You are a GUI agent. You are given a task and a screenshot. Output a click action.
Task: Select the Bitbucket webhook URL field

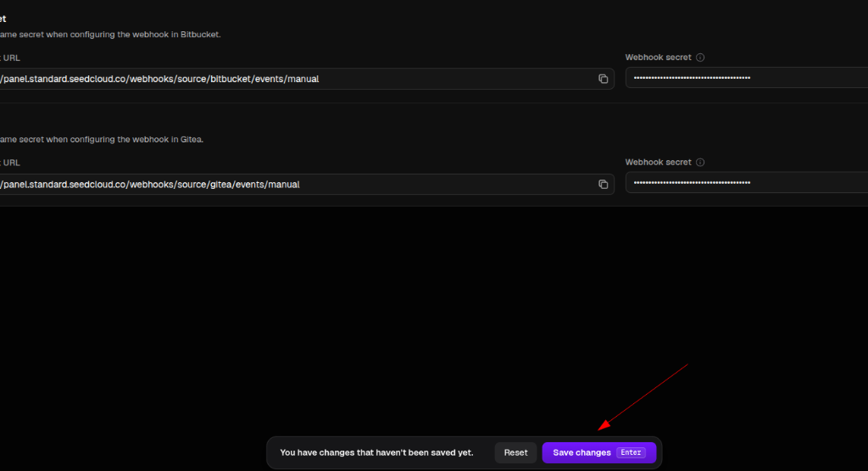click(307, 79)
